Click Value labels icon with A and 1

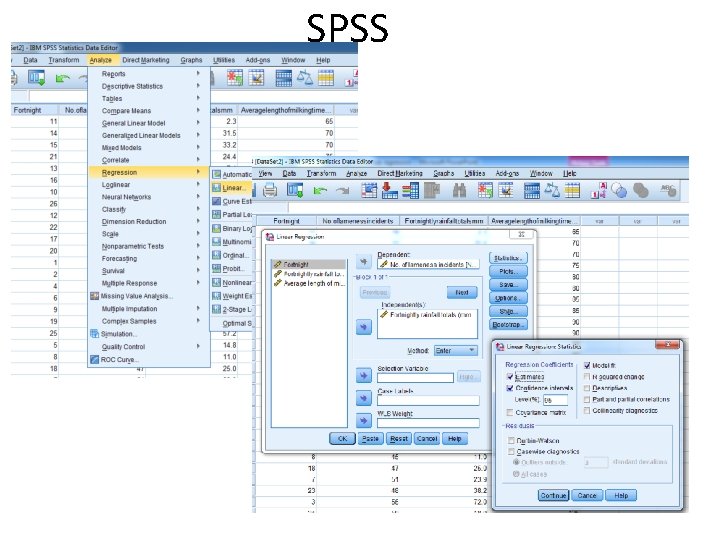(x=598, y=190)
